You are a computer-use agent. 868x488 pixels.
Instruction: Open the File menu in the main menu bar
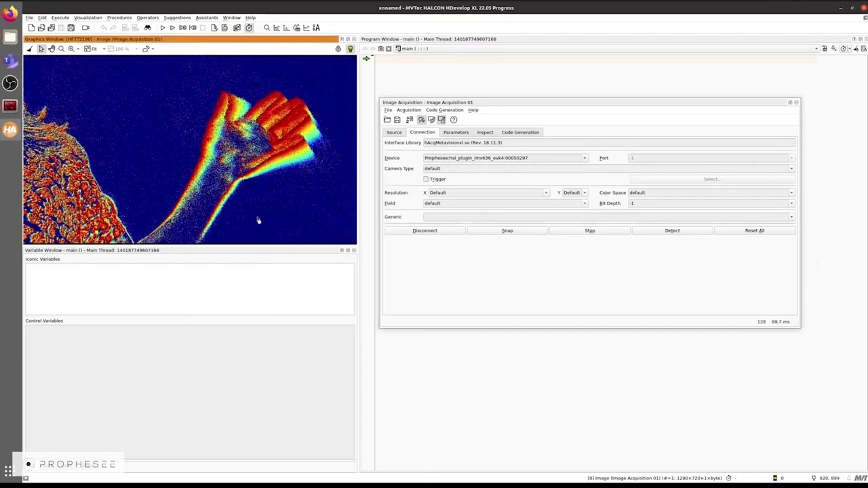29,18
